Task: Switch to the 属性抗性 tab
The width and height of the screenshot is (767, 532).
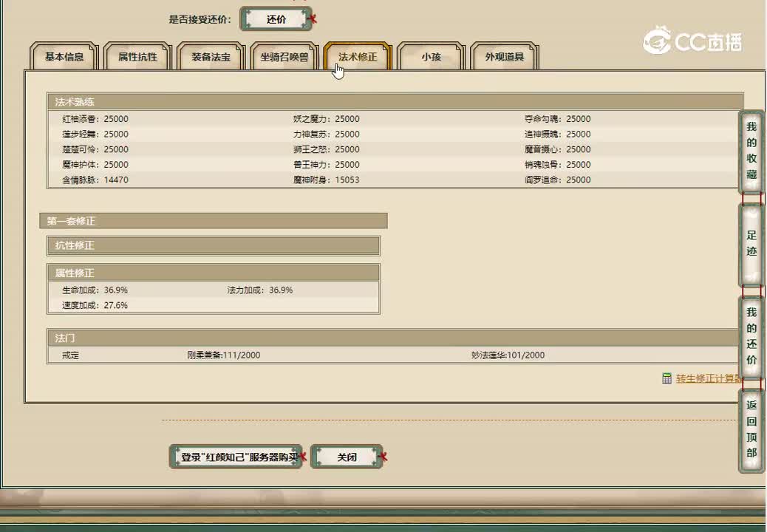Action: point(137,57)
